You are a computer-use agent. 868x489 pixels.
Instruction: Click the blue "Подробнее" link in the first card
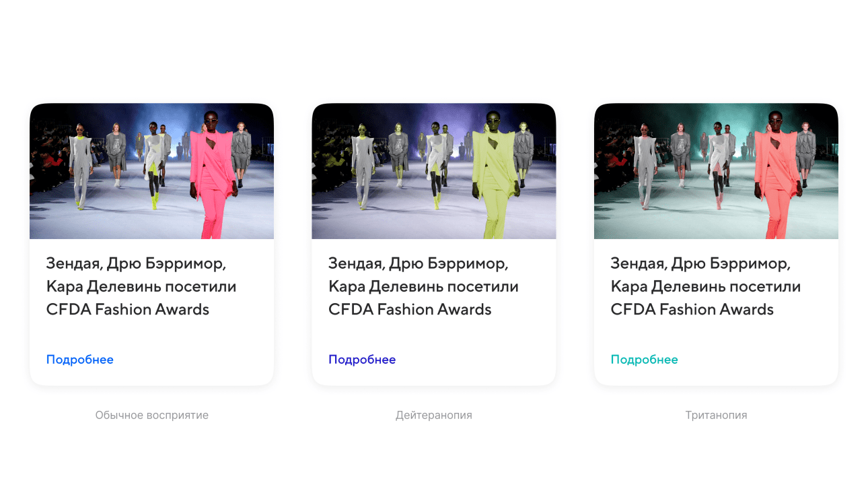point(79,360)
